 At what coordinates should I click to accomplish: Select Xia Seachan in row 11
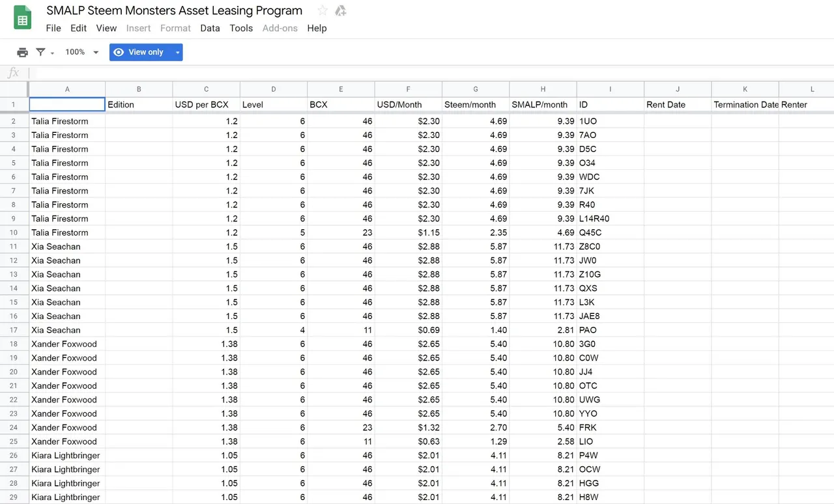(67, 247)
